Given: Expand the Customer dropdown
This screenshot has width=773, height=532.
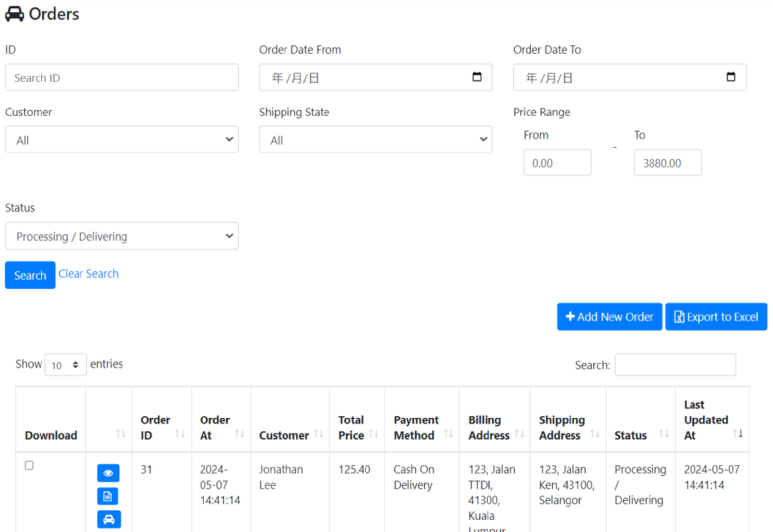Looking at the screenshot, I should pyautogui.click(x=122, y=140).
